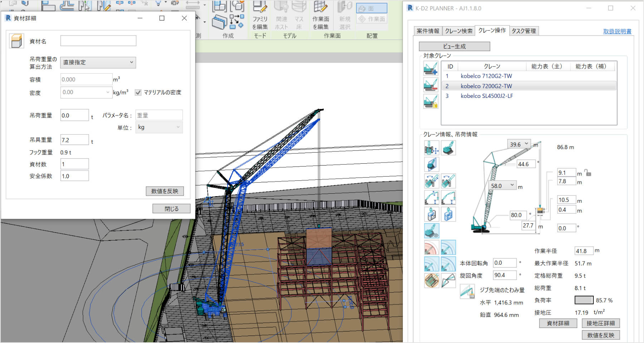This screenshot has height=343, width=644.
Task: Click the hook-over-blue-building icon
Action: pyautogui.click(x=448, y=214)
